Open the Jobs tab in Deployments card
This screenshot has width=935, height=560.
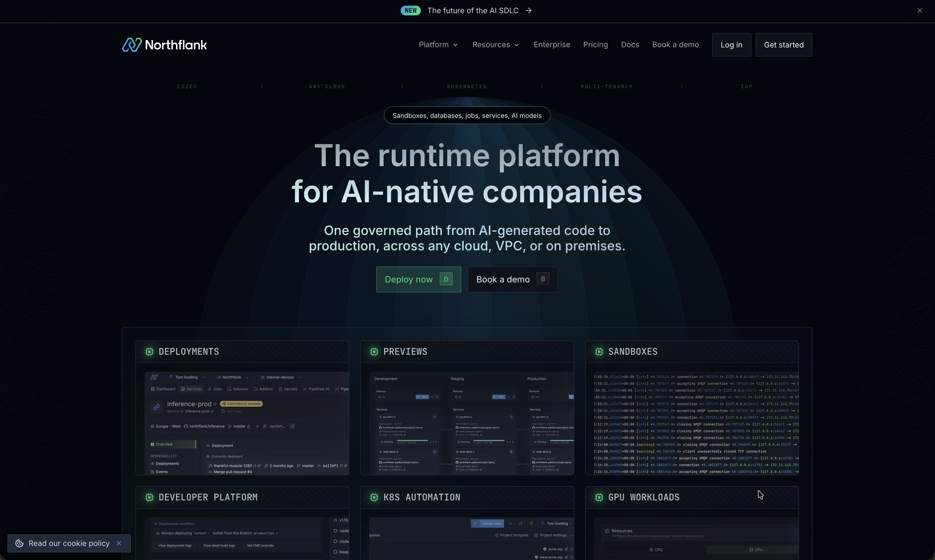tap(214, 389)
